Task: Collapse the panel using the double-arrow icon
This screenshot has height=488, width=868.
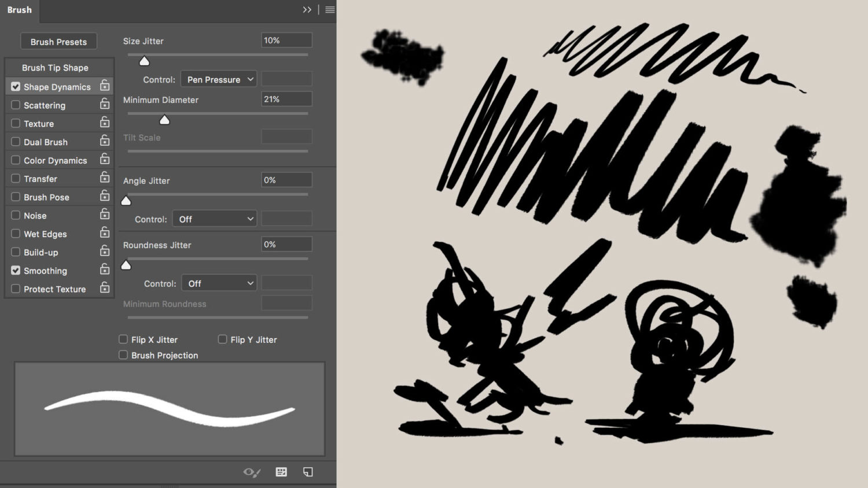Action: (307, 9)
